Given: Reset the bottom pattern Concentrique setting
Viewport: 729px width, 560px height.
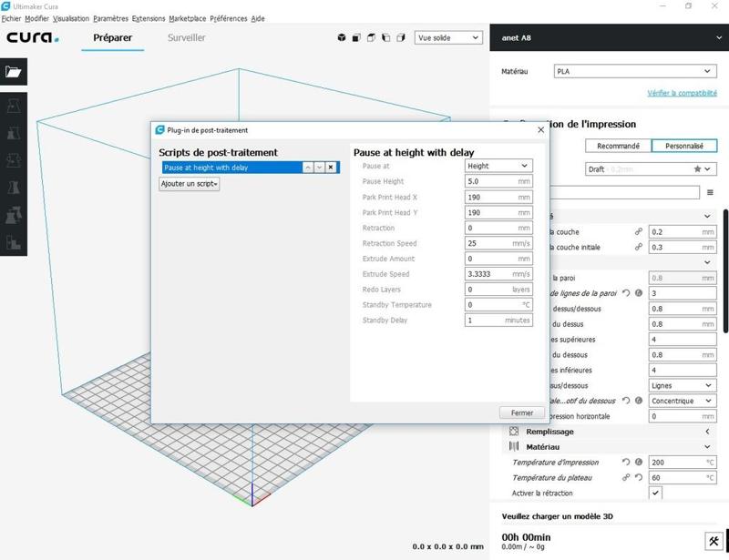Looking at the screenshot, I should tap(626, 401).
